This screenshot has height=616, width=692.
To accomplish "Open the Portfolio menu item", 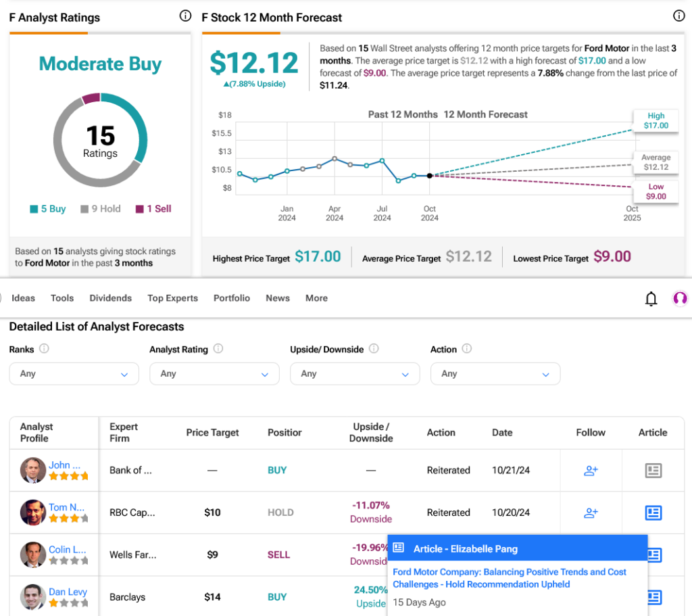I will coord(232,298).
